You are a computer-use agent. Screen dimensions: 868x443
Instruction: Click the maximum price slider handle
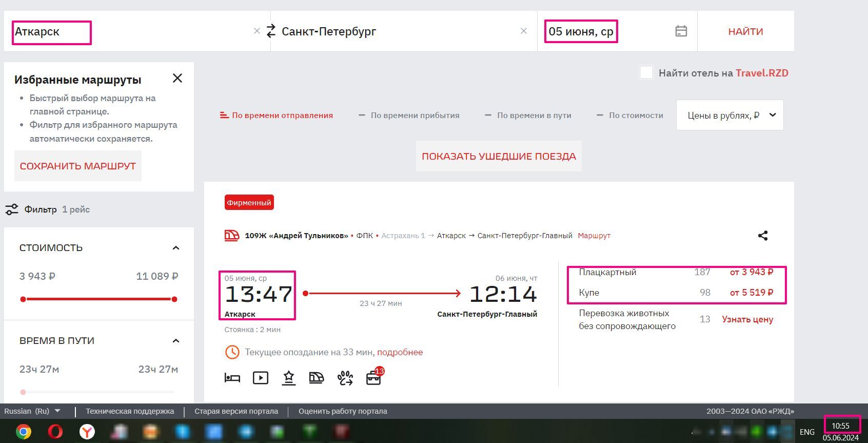pos(174,299)
